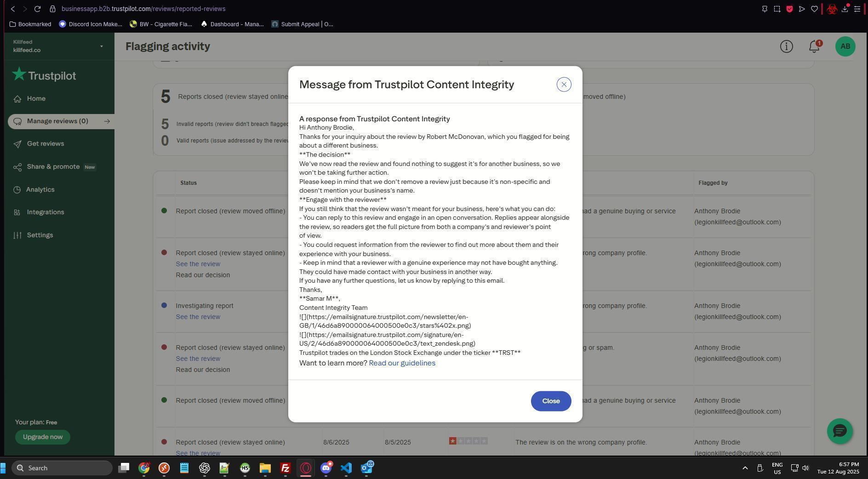The width and height of the screenshot is (868, 479).
Task: Show hidden system tray icons
Action: [745, 468]
